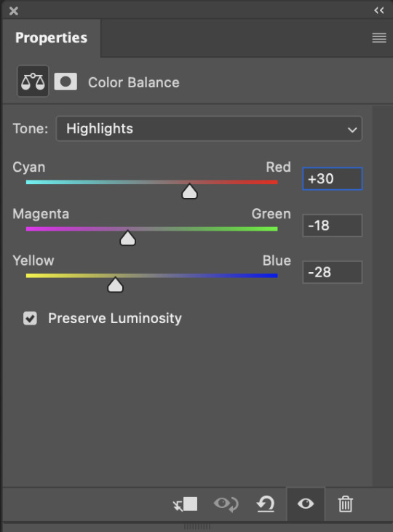Click the Yellow-Blue slider handle
This screenshot has width=393, height=532.
click(115, 285)
